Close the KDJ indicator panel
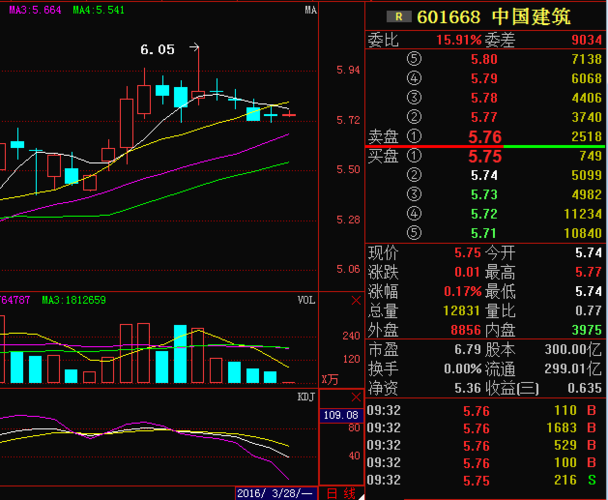The image size is (608, 500). tap(356, 397)
